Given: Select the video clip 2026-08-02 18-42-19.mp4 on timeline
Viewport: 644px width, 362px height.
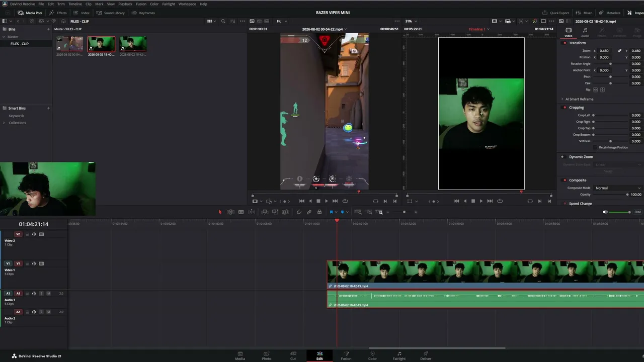Looking at the screenshot, I should coord(486,275).
